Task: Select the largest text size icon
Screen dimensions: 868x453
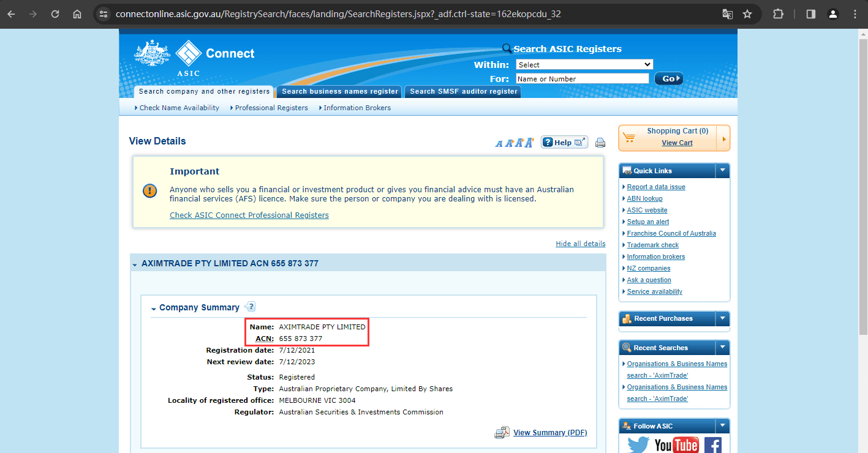Action: [x=529, y=143]
